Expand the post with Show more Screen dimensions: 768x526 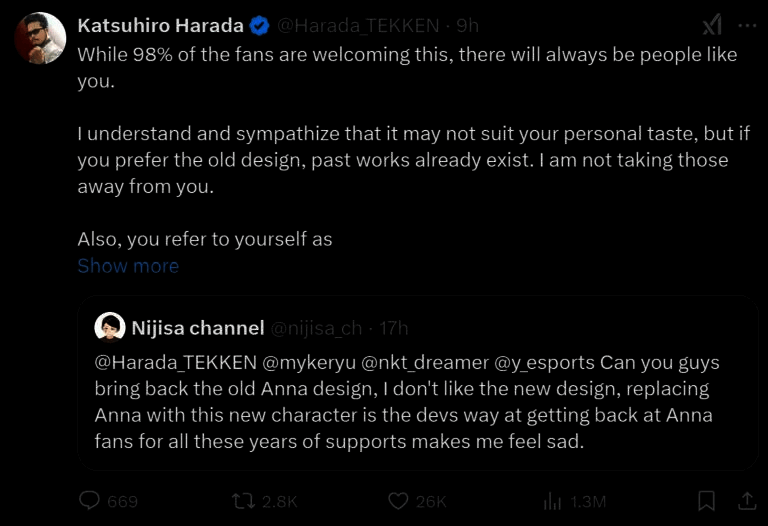[x=128, y=266]
